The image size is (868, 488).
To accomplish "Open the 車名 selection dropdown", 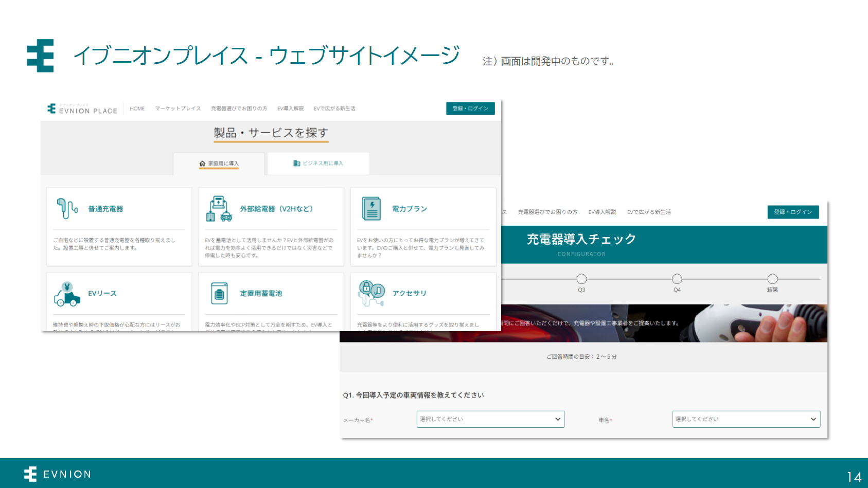I will tap(746, 419).
